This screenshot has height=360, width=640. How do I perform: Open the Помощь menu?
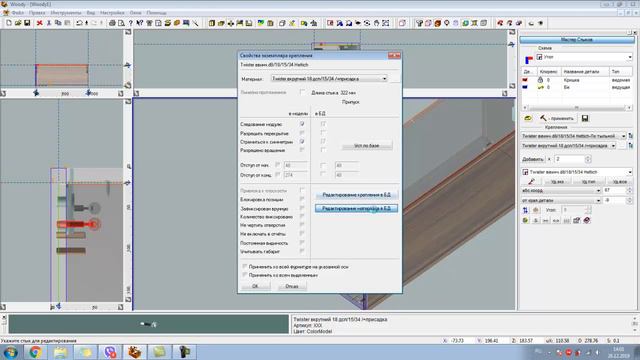point(156,13)
